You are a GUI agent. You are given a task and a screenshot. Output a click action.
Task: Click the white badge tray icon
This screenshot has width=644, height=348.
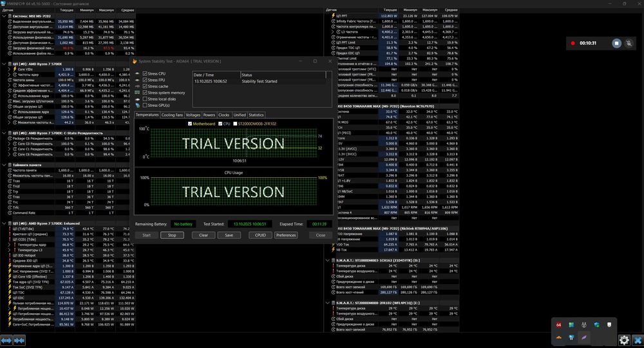609,325
